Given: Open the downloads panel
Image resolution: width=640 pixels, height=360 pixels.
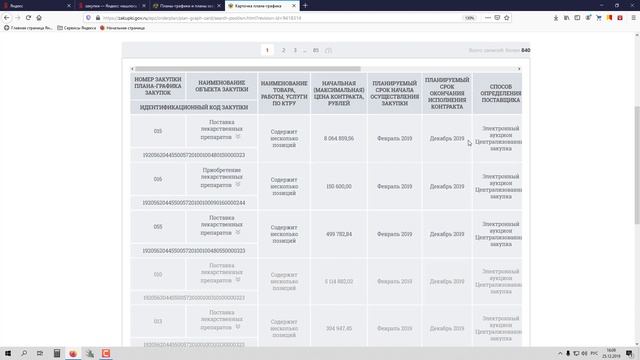Looking at the screenshot, I should 556,18.
